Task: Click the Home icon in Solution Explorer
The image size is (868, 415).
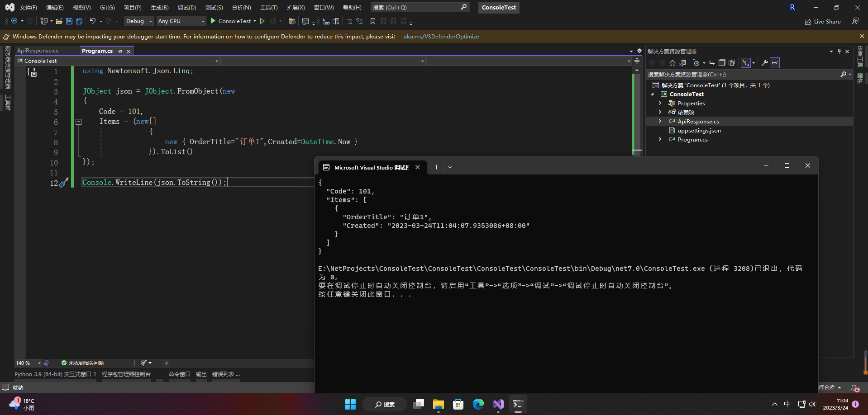Action: 672,63
